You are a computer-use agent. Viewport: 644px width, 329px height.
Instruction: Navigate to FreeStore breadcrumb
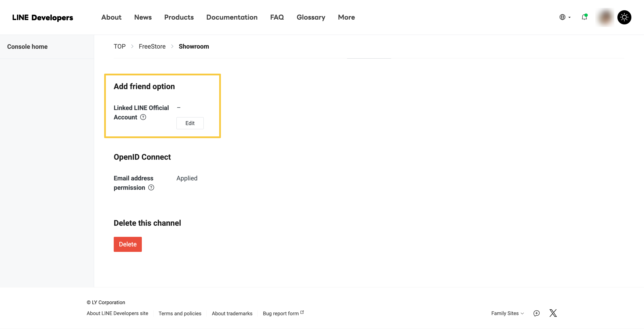pyautogui.click(x=152, y=46)
